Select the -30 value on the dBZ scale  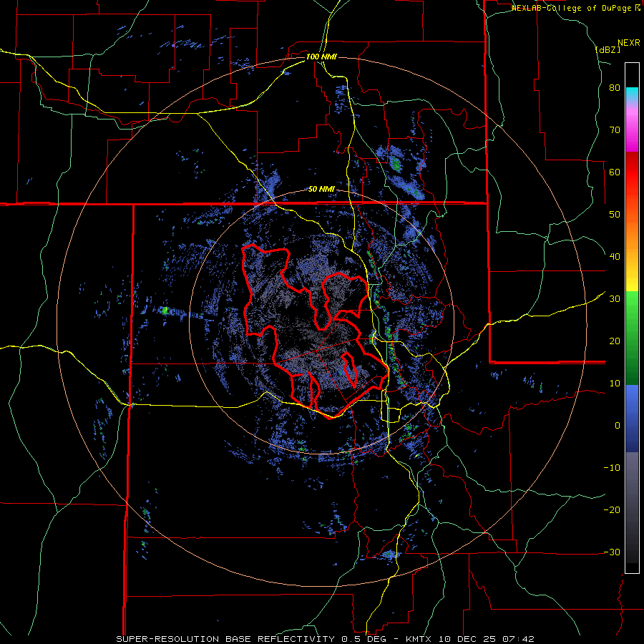pos(612,552)
